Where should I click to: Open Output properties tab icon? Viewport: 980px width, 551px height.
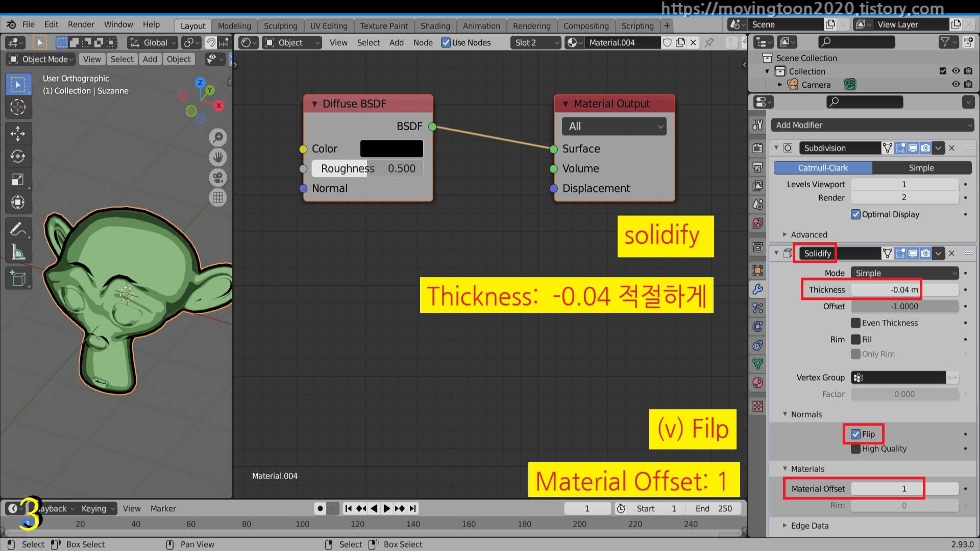pyautogui.click(x=758, y=167)
